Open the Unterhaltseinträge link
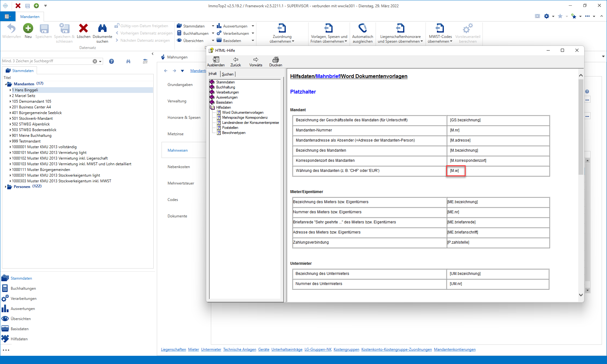 tap(287, 349)
